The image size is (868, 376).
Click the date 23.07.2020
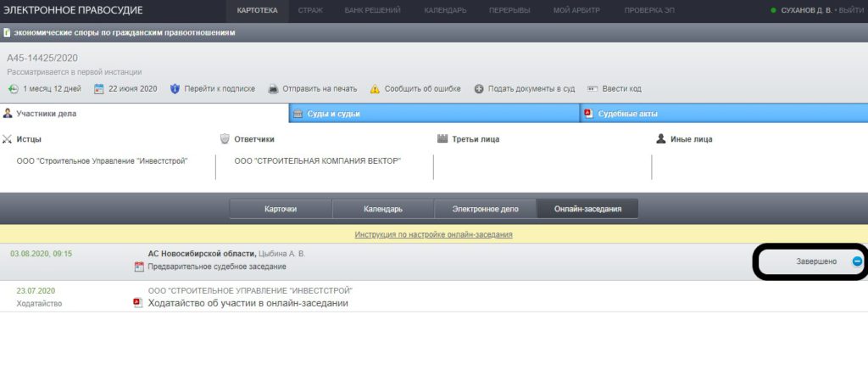[36, 290]
